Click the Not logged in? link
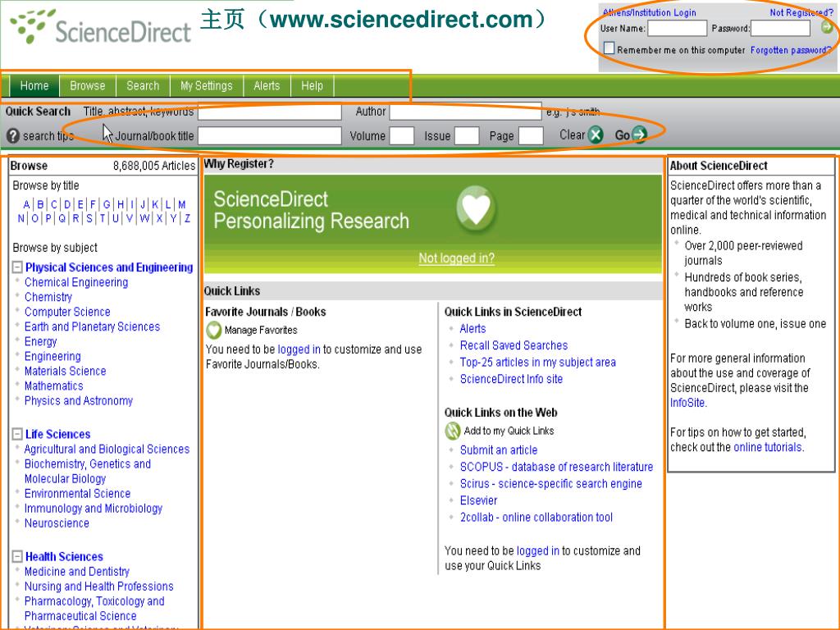 (456, 258)
